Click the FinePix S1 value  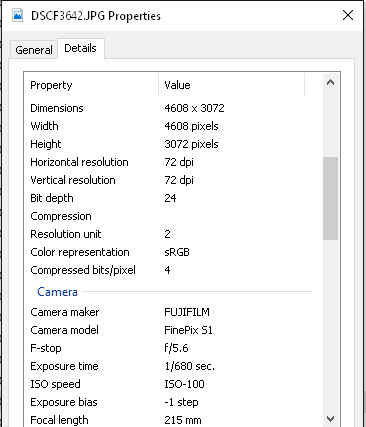click(x=188, y=330)
